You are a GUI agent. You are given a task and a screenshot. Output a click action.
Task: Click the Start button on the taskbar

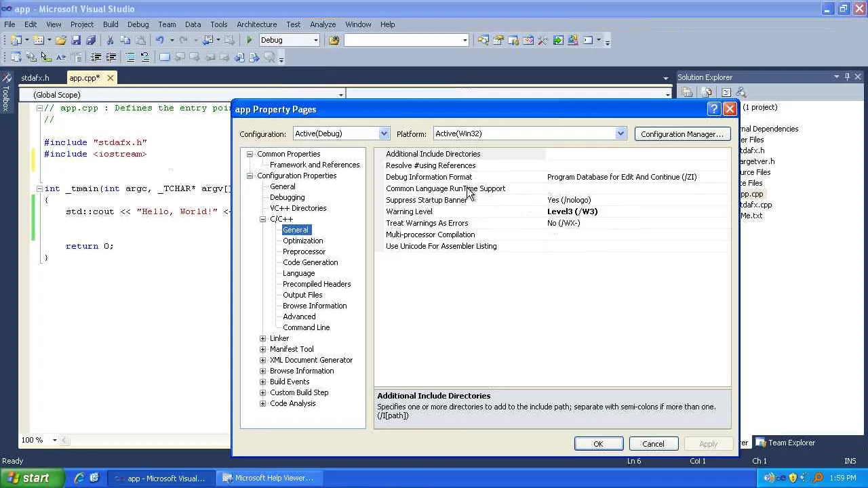tap(33, 478)
